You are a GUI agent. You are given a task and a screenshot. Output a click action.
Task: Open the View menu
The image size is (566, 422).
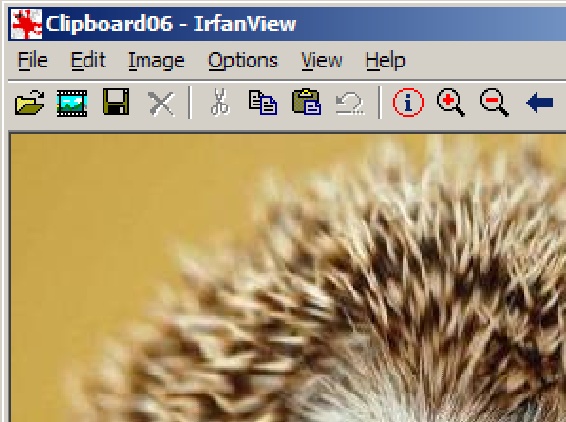(322, 60)
